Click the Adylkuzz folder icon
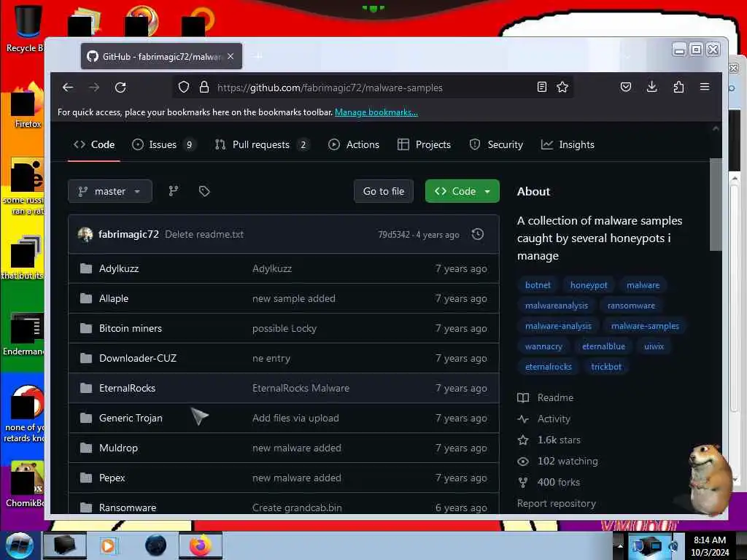 86,268
